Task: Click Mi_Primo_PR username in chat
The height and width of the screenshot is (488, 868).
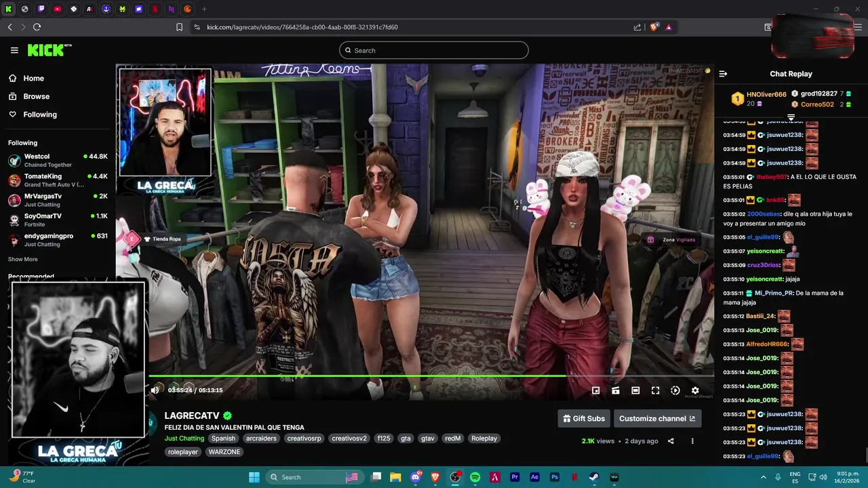Action: [774, 293]
